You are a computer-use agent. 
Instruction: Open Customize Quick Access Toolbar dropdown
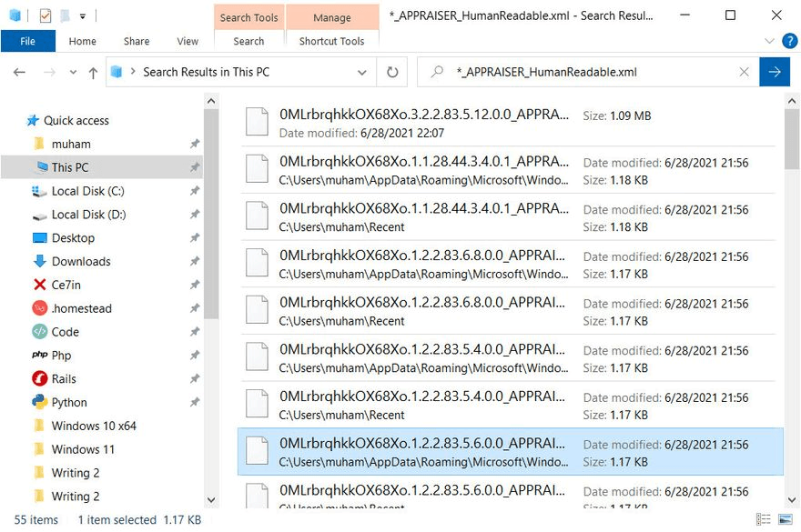click(x=82, y=16)
